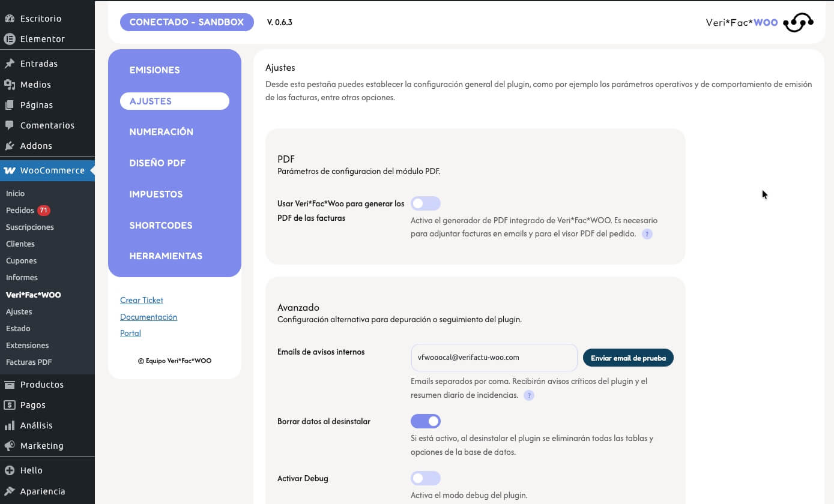834x504 pixels.
Task: Click the help icon after resumen diario text
Action: [529, 395]
